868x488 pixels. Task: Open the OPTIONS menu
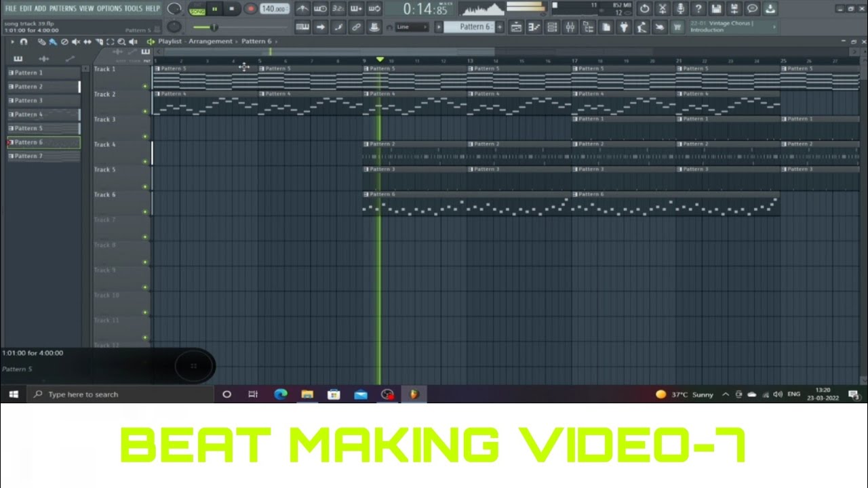[109, 9]
